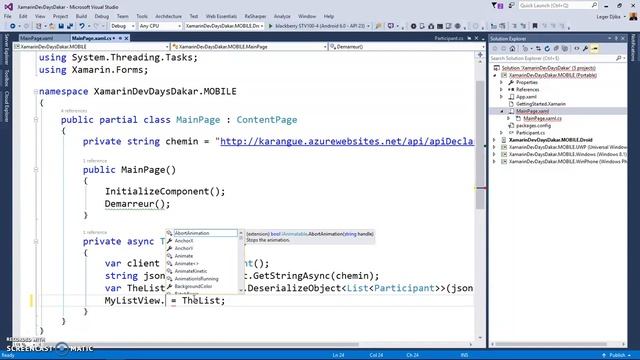Screen dimensions: 640x360
Task: Click the Show All Files icon
Action: tap(565, 49)
